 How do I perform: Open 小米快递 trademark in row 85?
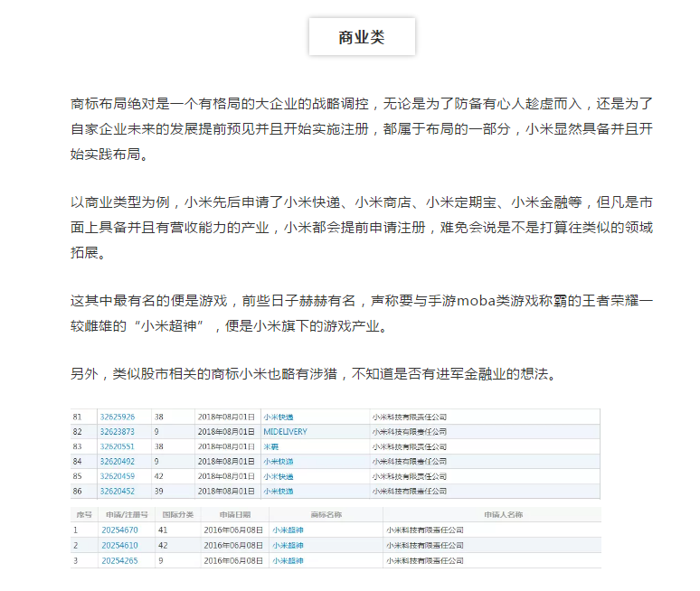click(279, 476)
